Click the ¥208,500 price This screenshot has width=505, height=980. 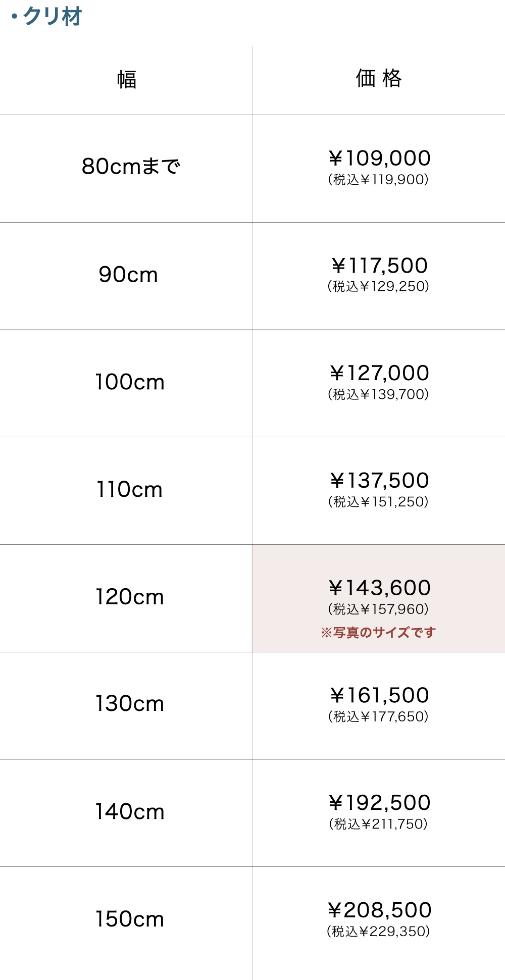pos(379,910)
